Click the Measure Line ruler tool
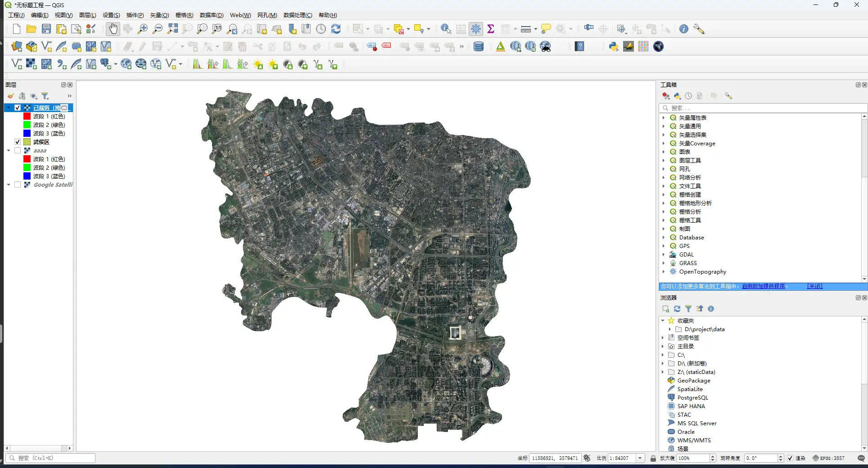 point(525,29)
